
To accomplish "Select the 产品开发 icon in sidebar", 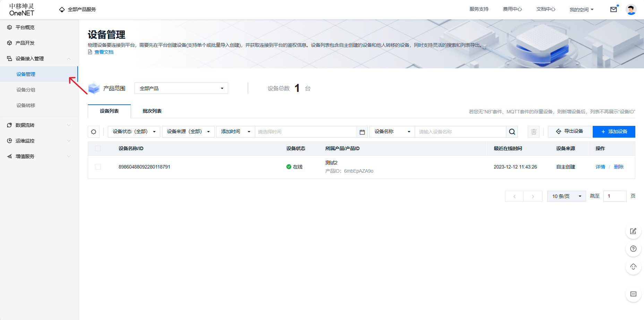I will pyautogui.click(x=9, y=43).
